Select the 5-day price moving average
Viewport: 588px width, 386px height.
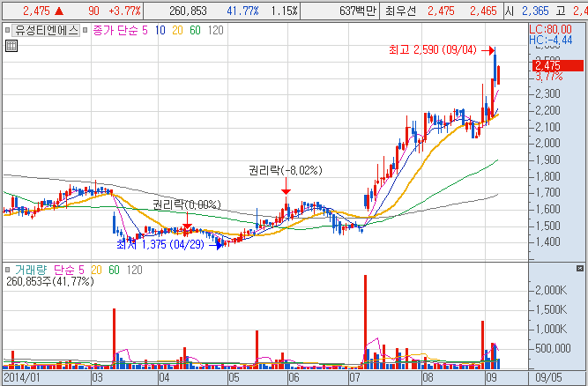point(145,30)
